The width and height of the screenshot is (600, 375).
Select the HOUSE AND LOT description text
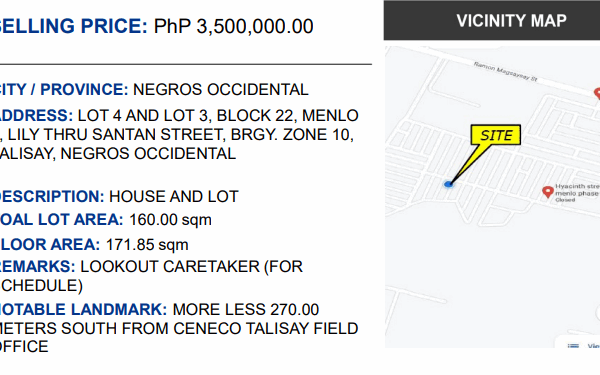(174, 197)
